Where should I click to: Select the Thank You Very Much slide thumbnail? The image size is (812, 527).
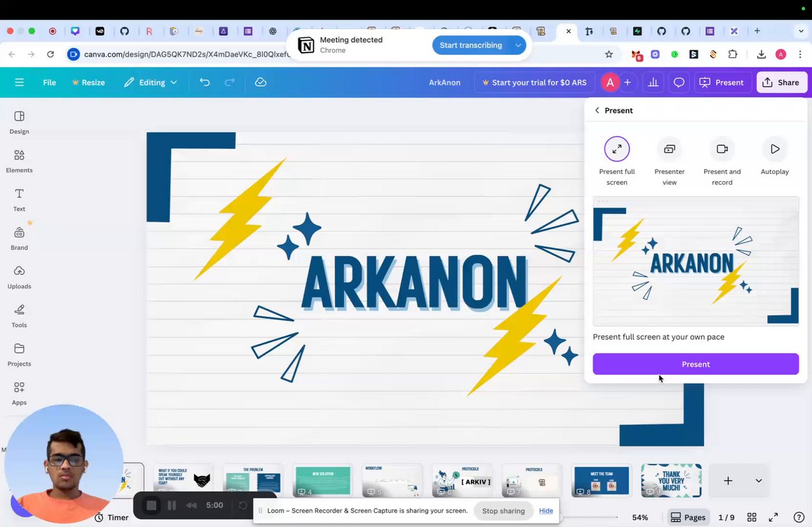[671, 481]
